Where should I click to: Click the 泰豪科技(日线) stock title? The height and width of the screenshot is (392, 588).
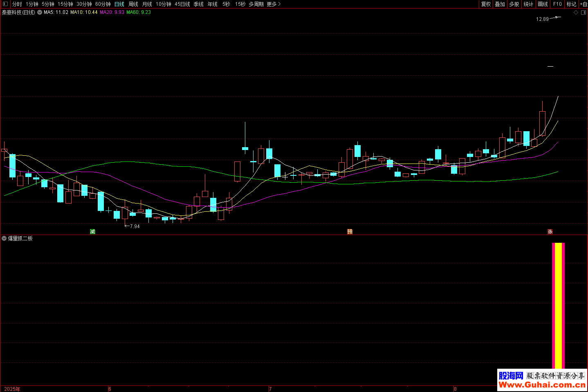18,12
